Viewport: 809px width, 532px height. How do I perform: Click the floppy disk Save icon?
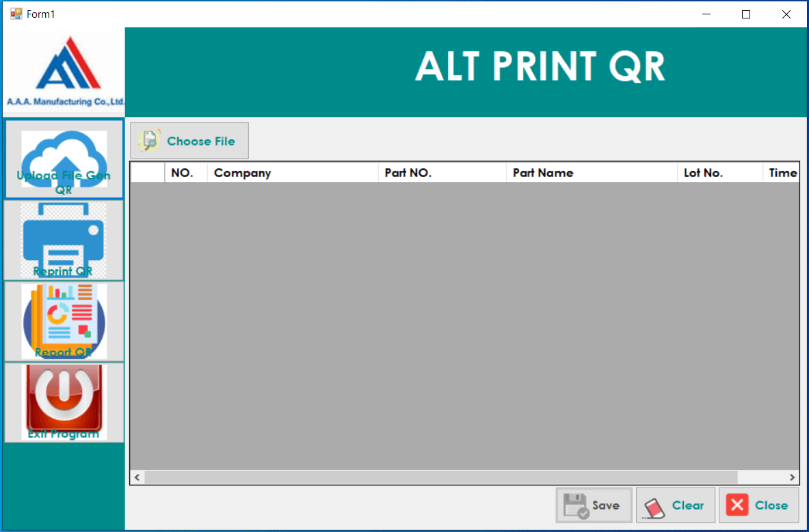pyautogui.click(x=576, y=506)
